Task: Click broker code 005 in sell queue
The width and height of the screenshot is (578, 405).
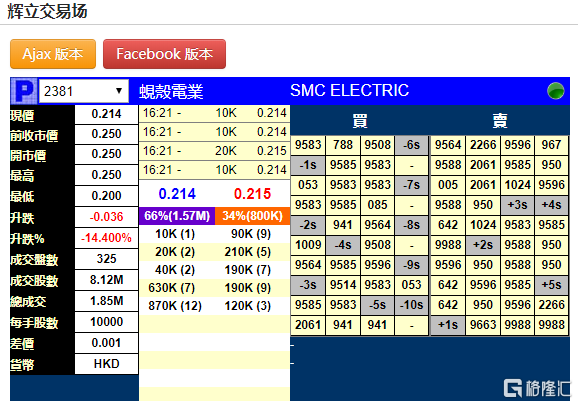Action: click(448, 185)
